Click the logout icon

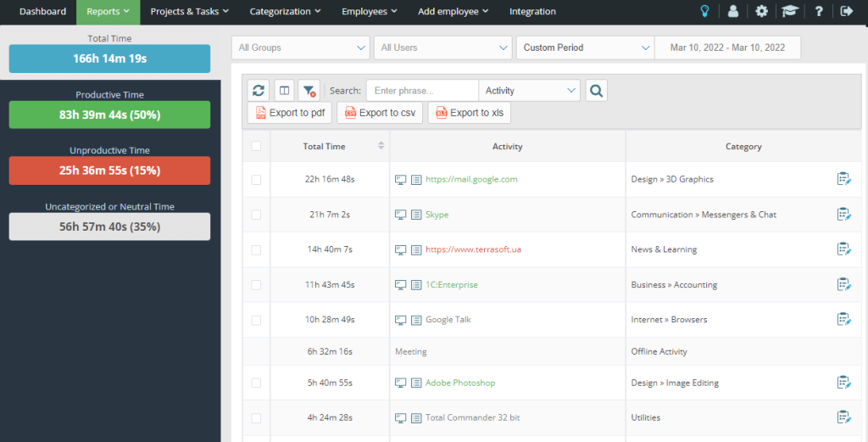click(846, 12)
